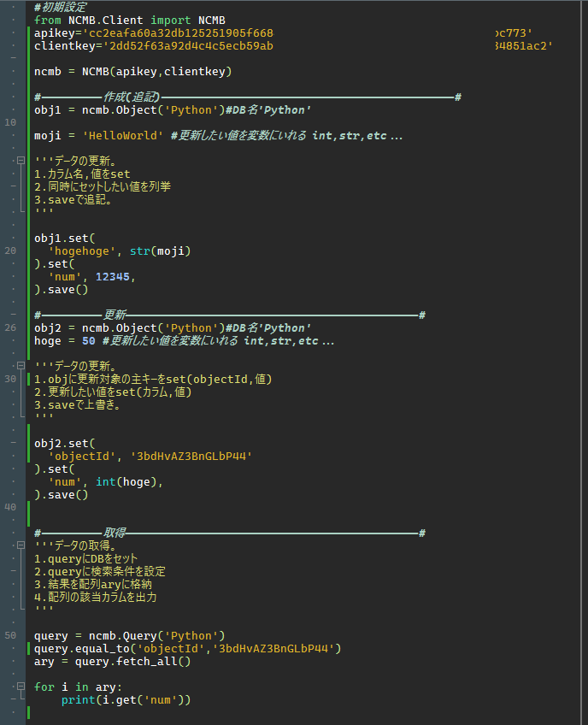
Task: Select line number 26 in the gutter
Action: coord(10,327)
